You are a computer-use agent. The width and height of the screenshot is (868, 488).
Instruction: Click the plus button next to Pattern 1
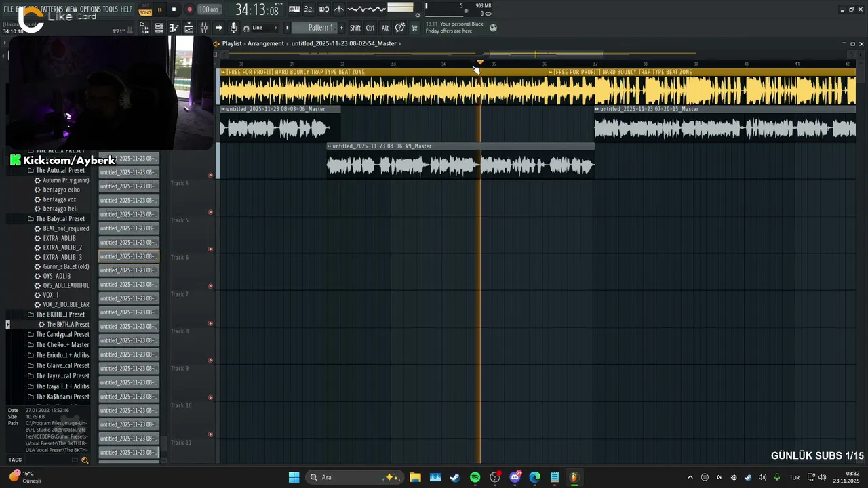(341, 28)
